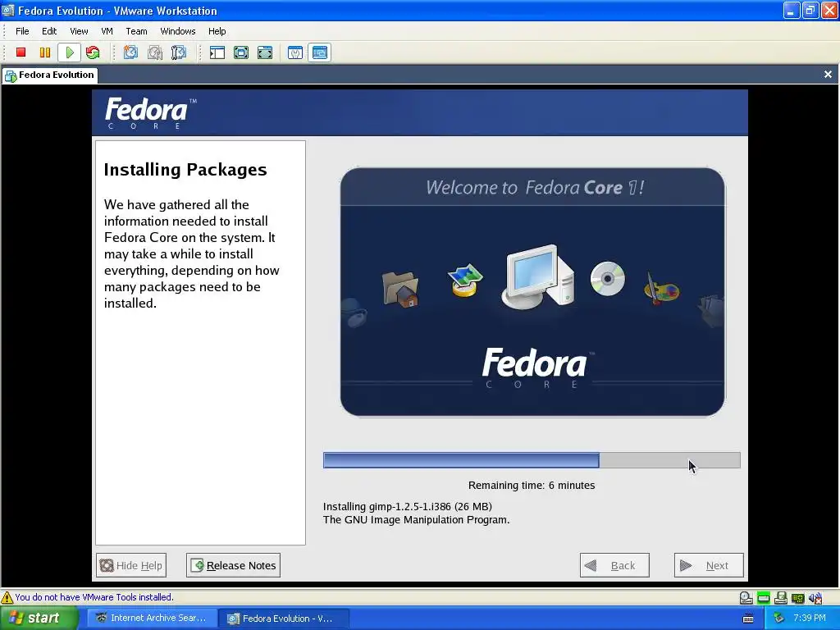
Task: Click the Windows Start button
Action: (x=39, y=618)
